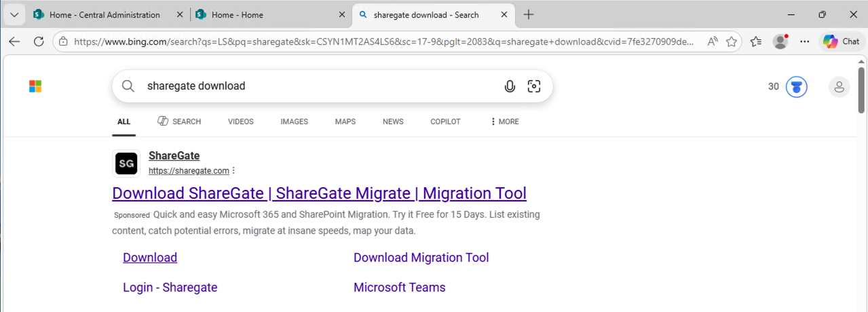Switch to the NEWS tab
The width and height of the screenshot is (868, 312).
tap(393, 122)
